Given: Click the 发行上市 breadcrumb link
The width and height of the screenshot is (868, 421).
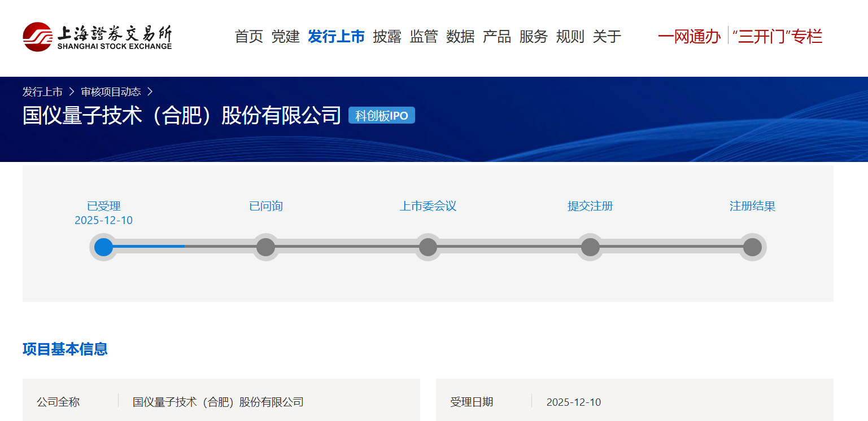Looking at the screenshot, I should pos(42,91).
